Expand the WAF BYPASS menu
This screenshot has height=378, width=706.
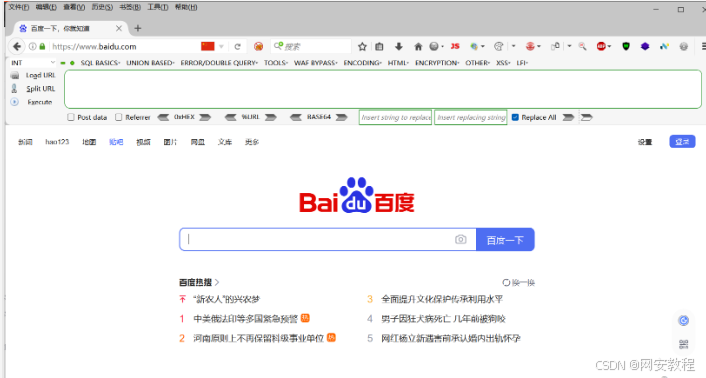pyautogui.click(x=316, y=63)
